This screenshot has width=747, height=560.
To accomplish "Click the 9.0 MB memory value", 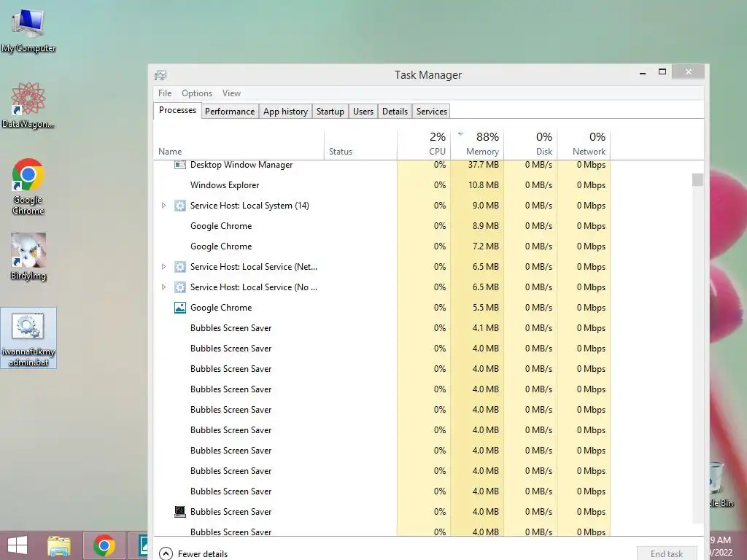I will tap(485, 206).
